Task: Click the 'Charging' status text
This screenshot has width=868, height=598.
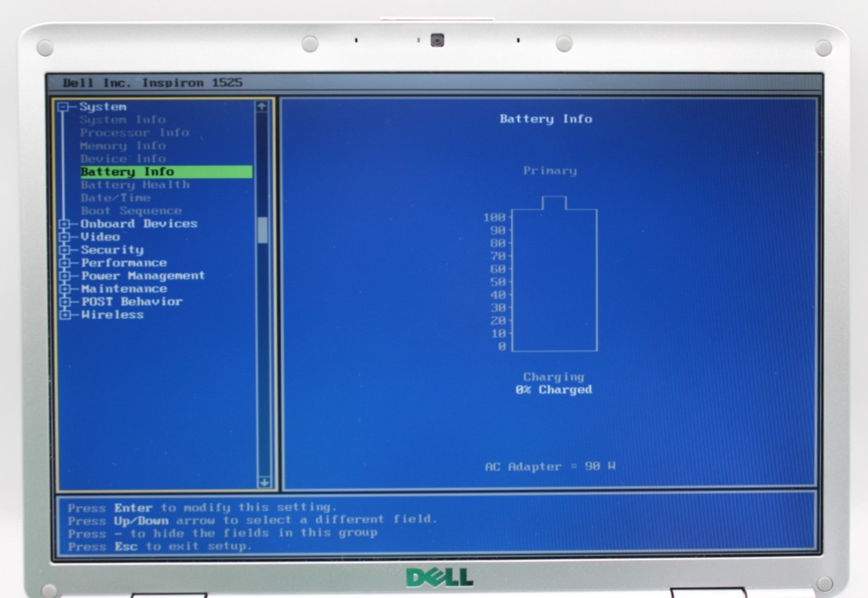Action: (x=554, y=377)
